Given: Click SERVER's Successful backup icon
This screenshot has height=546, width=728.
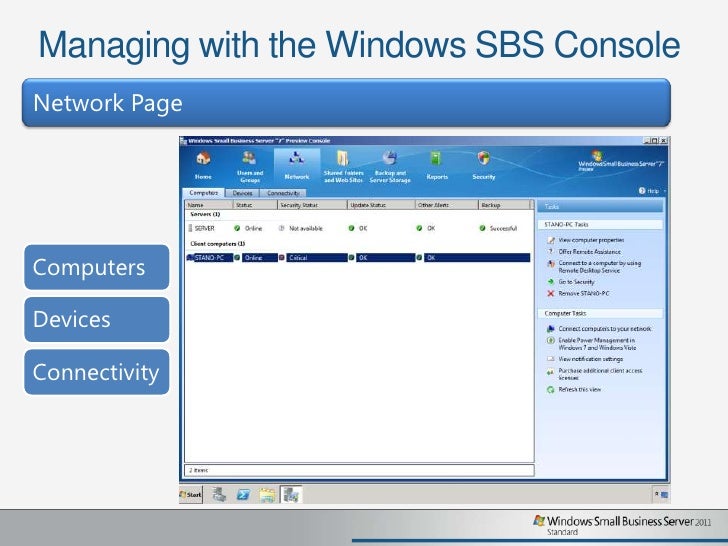Looking at the screenshot, I should tap(482, 228).
